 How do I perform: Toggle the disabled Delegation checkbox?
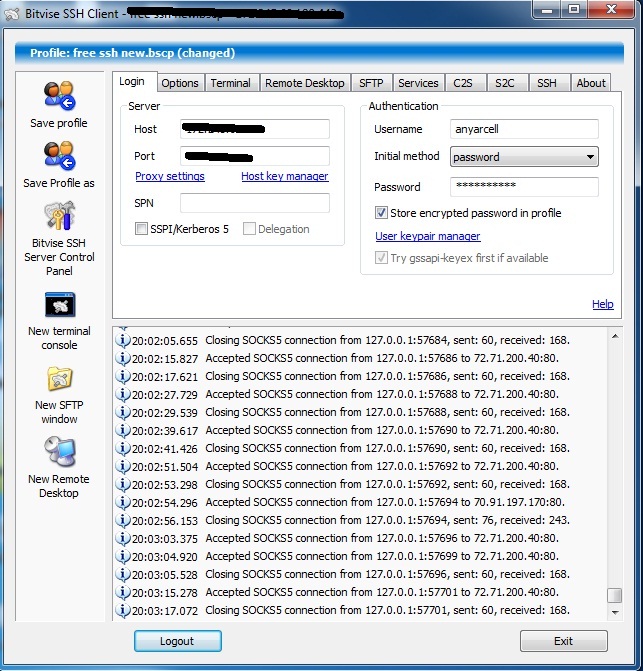point(249,229)
